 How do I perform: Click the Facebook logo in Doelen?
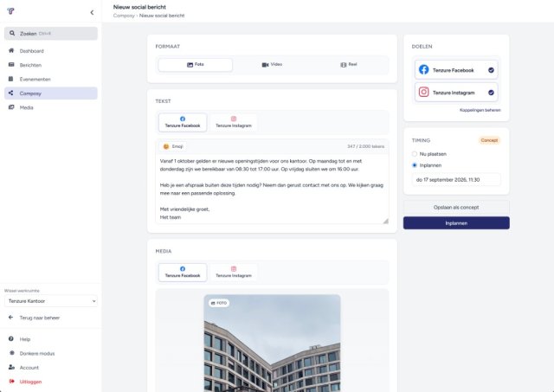pos(423,69)
